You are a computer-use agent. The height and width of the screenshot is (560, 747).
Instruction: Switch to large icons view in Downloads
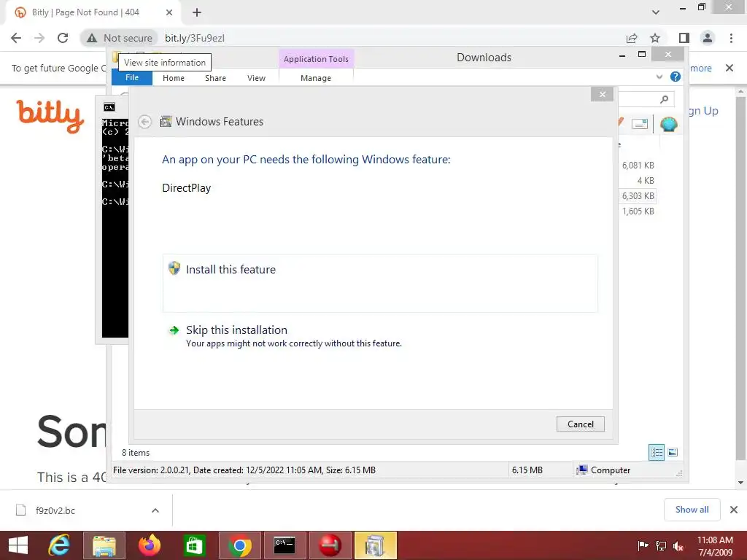point(673,452)
